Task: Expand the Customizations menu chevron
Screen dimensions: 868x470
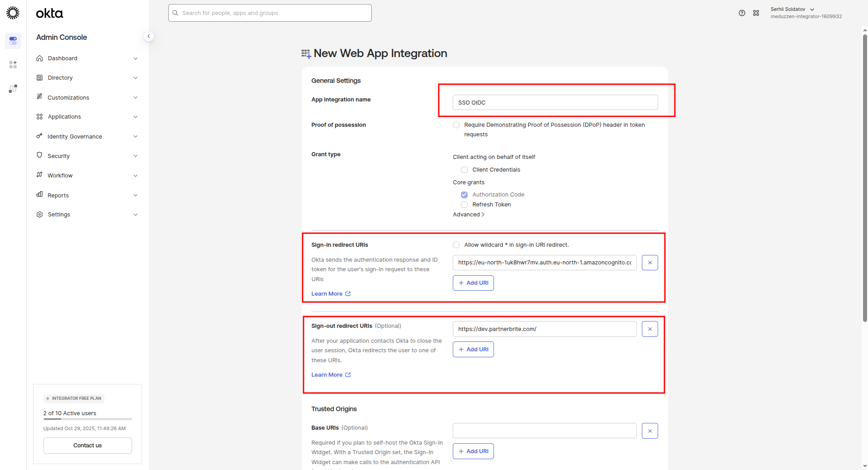Action: click(135, 97)
